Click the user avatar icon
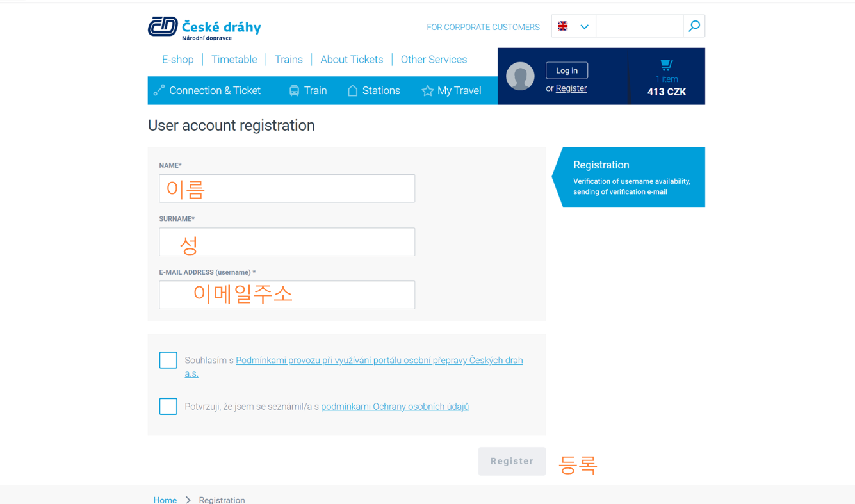The image size is (855, 504). pyautogui.click(x=520, y=76)
